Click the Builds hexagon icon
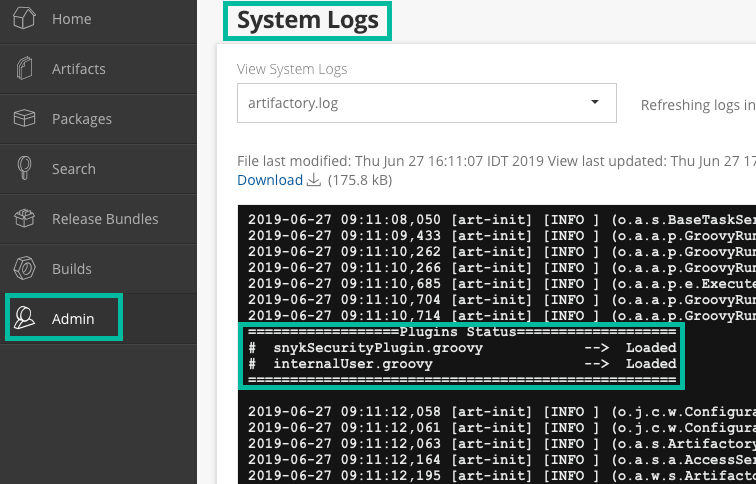Viewport: 756px width, 484px height. coord(24,269)
